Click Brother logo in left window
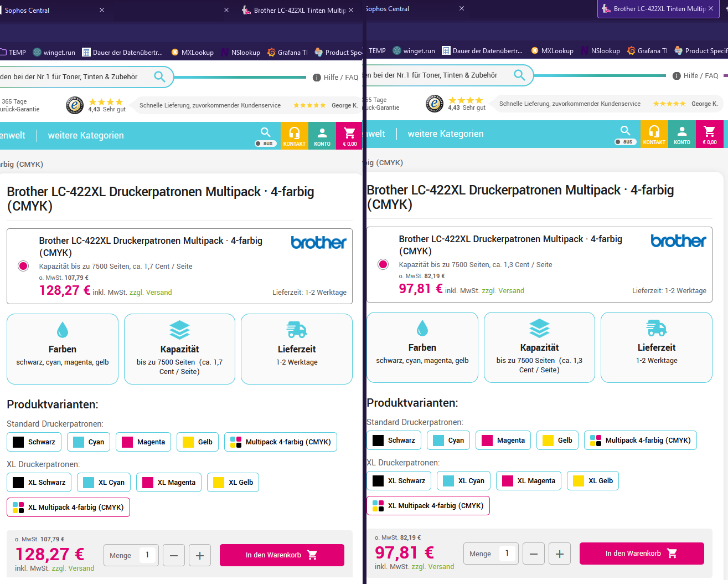The image size is (728, 584). pos(318,242)
